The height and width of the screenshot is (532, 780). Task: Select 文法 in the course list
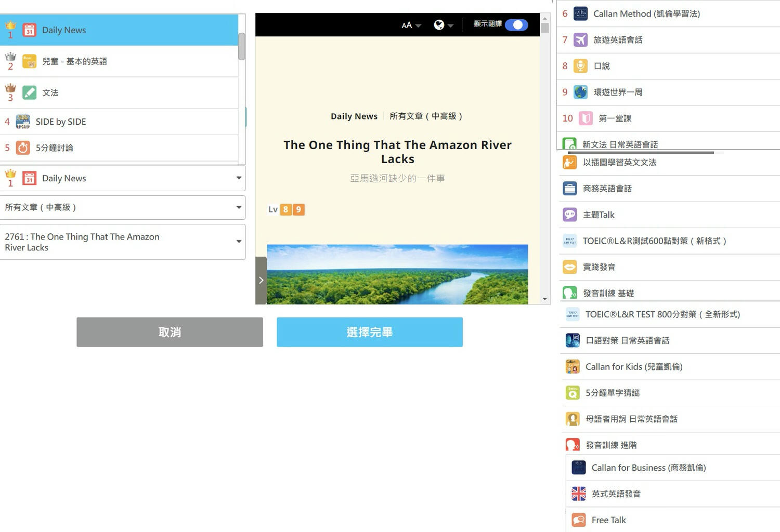(119, 92)
